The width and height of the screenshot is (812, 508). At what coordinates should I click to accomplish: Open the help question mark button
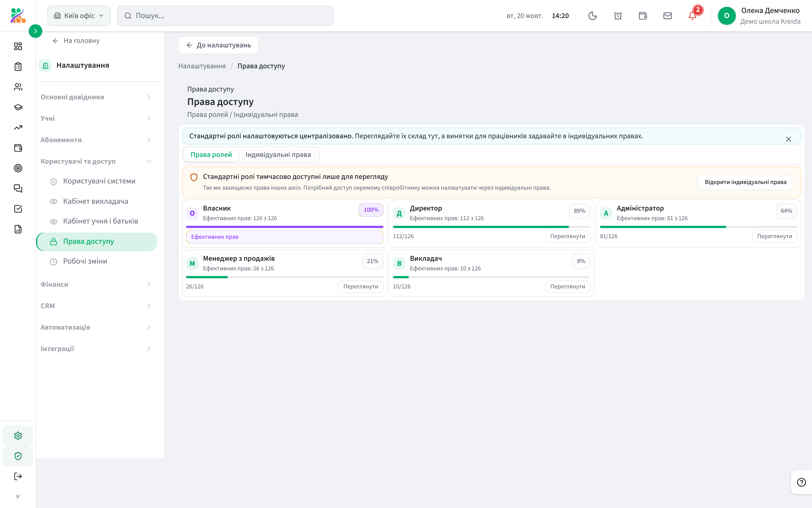(x=801, y=482)
